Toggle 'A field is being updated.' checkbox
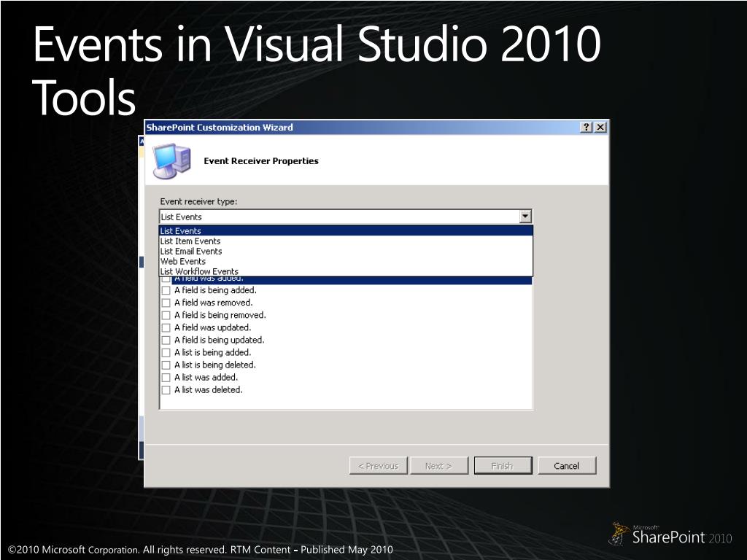Screen dimensions: 747x560 point(166,340)
